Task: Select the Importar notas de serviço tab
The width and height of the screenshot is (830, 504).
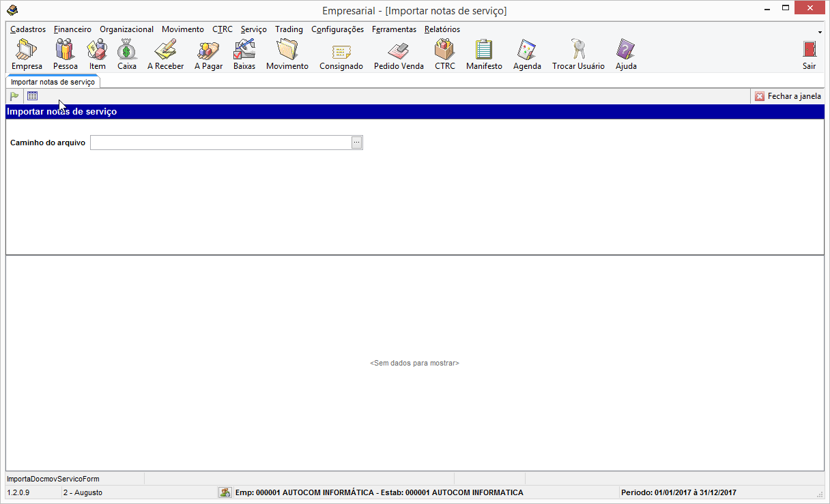Action: tap(53, 82)
